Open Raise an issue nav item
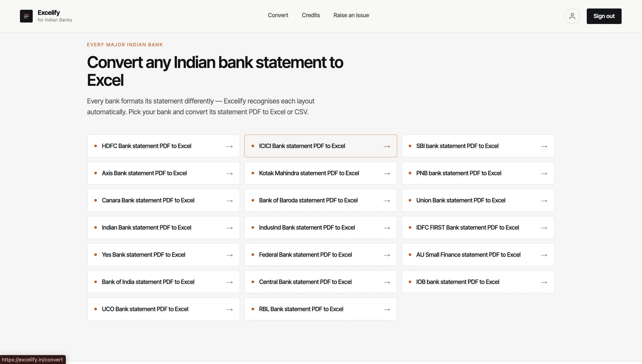The image size is (642, 364). pyautogui.click(x=351, y=15)
